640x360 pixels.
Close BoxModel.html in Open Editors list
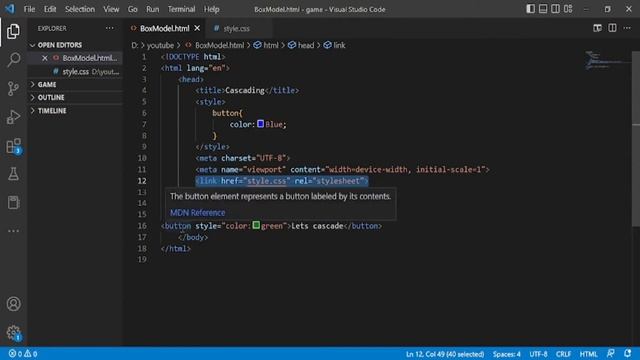44,58
